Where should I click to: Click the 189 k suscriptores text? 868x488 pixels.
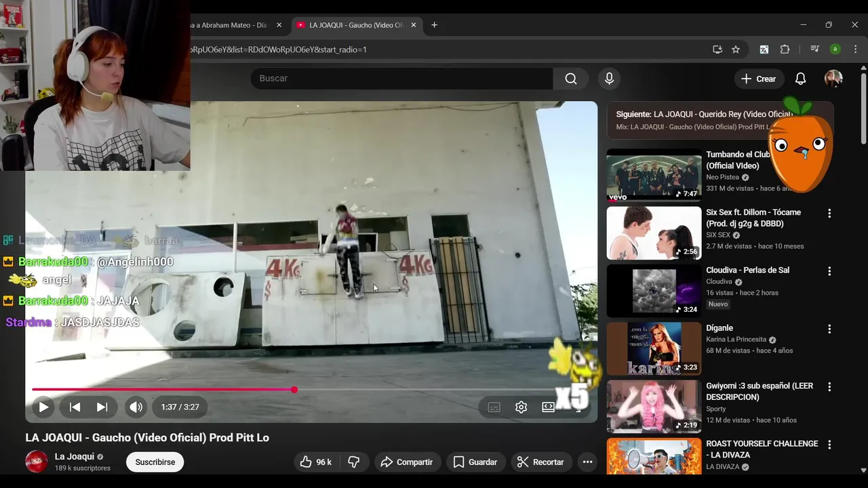click(x=83, y=468)
